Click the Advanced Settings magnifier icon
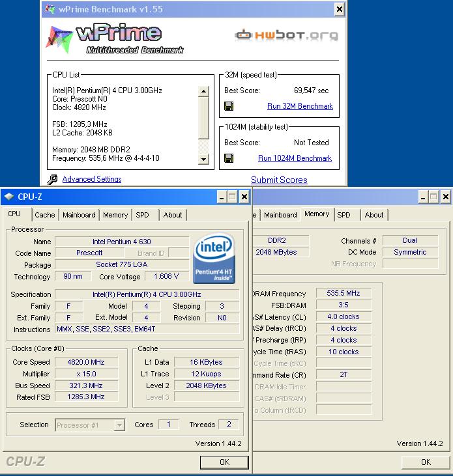 pos(52,180)
